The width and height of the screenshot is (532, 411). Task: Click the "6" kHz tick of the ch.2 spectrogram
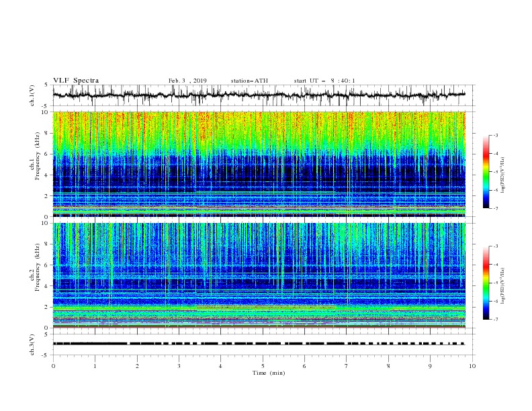point(46,265)
